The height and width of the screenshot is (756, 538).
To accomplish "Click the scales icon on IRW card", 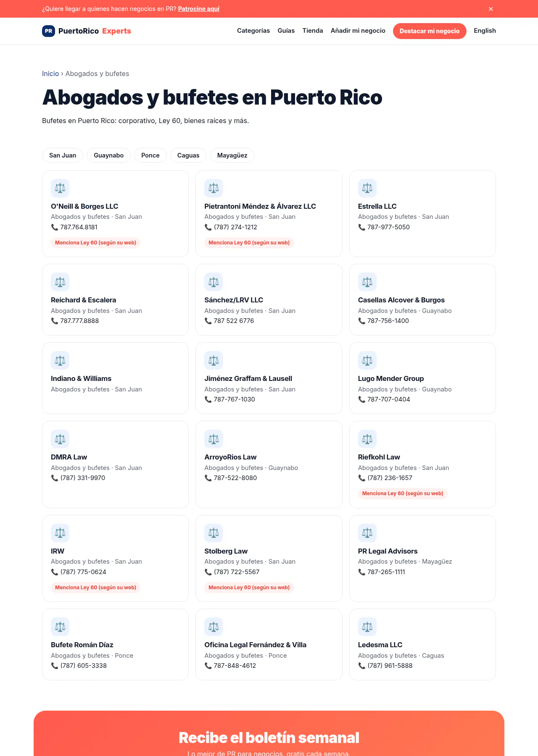I will [x=60, y=533].
